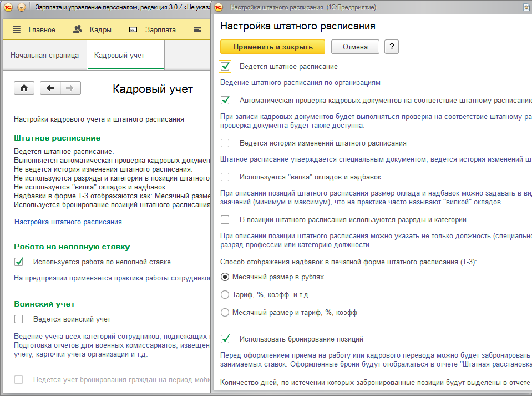
Task: Click the Кадры people icon
Action: pos(78,30)
